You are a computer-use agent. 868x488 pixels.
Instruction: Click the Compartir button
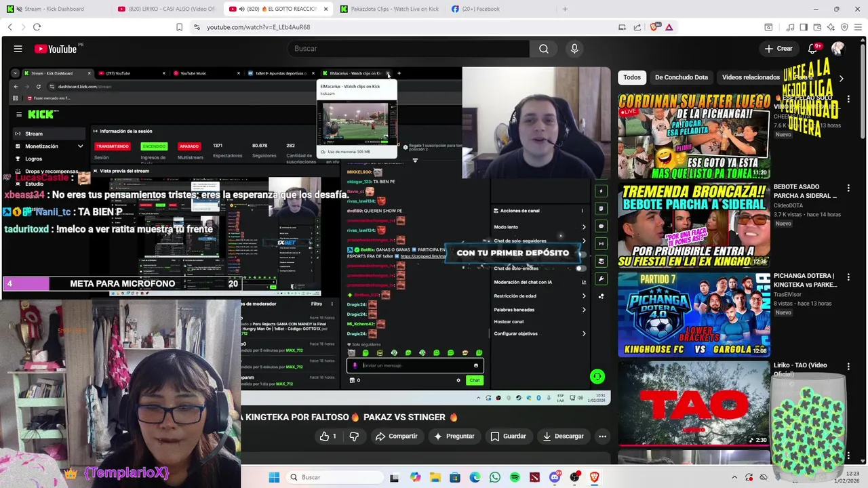tap(396, 436)
